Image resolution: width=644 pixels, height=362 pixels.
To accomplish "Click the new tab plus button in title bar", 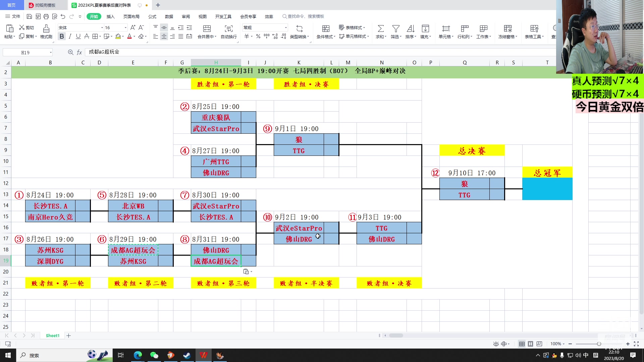I will (158, 5).
